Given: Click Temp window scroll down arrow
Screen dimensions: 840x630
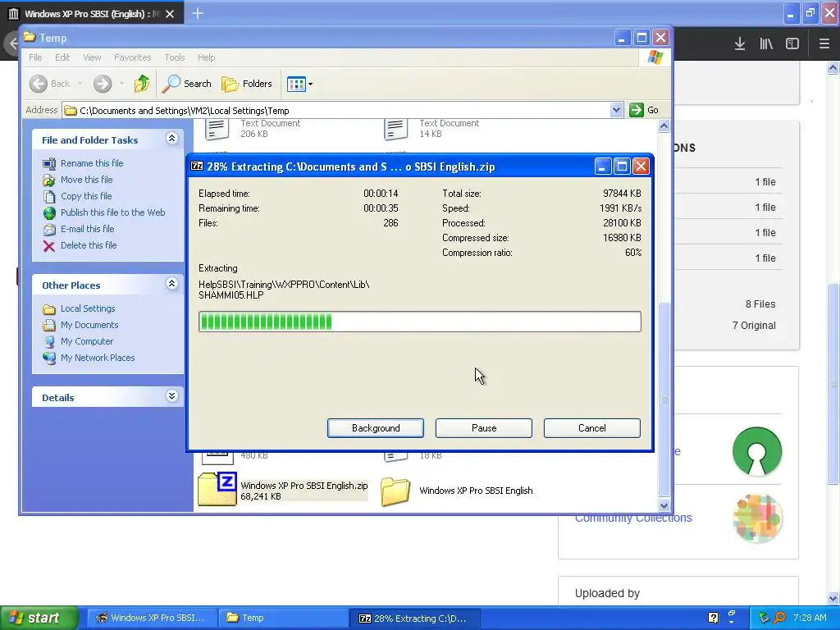Looking at the screenshot, I should click(664, 505).
